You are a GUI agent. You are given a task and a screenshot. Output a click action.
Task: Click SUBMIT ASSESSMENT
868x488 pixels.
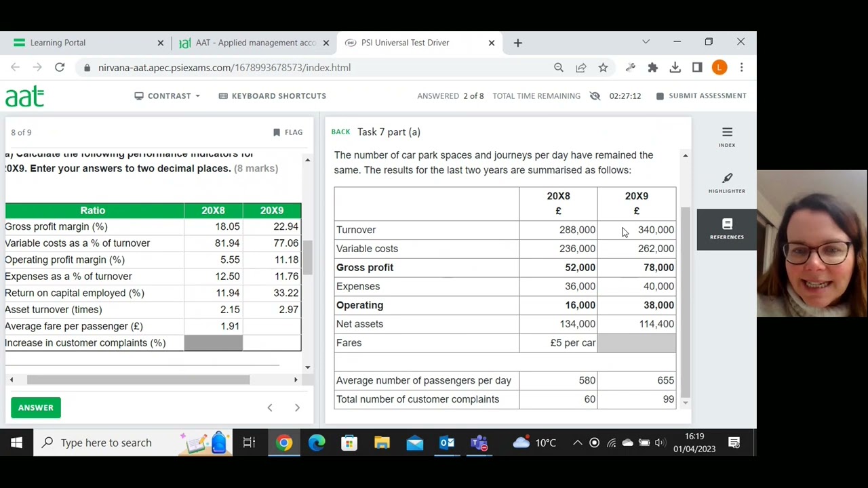point(701,96)
